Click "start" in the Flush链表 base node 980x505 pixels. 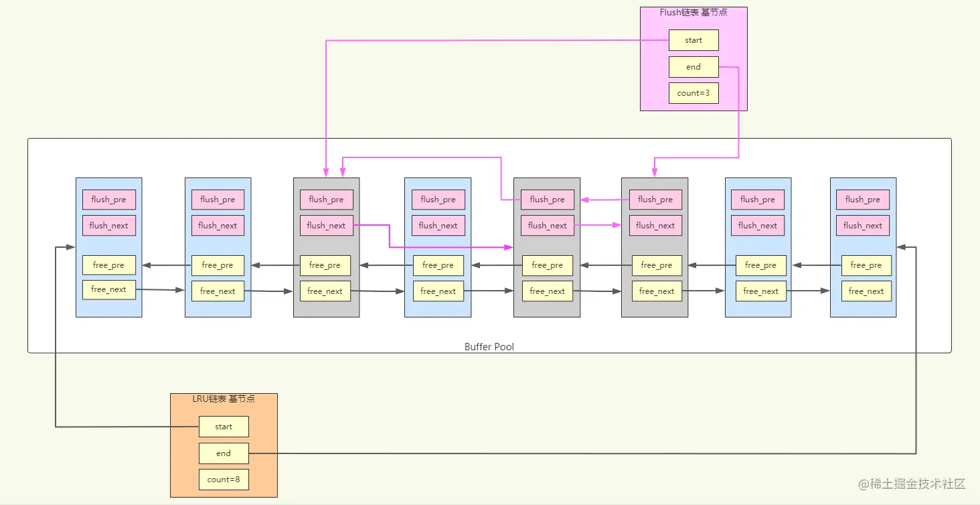(693, 40)
